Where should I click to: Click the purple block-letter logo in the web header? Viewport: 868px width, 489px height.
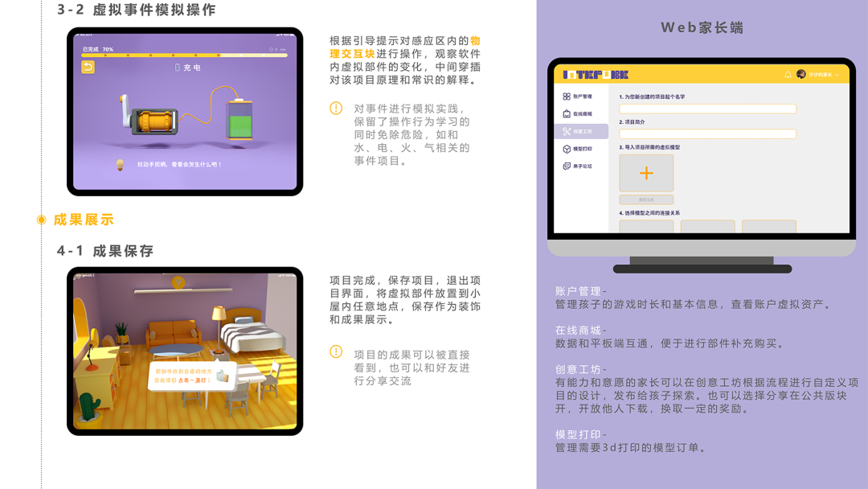[595, 74]
